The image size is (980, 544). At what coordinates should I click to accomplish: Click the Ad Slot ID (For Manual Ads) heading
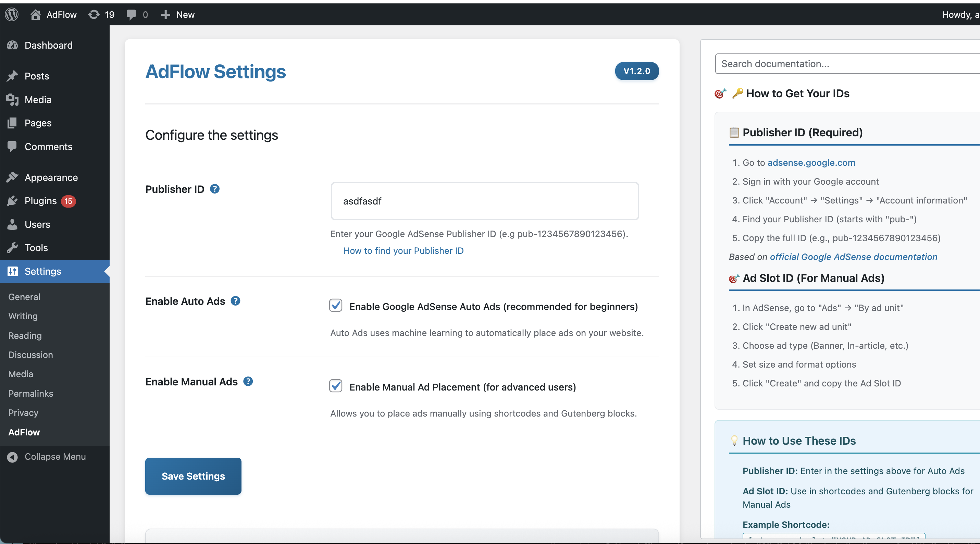[814, 278]
